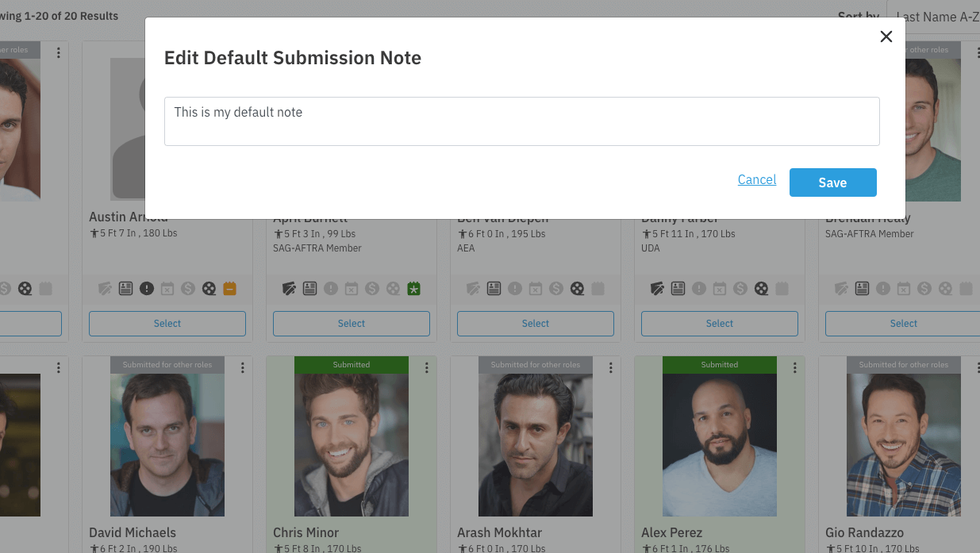Open the more options menu on Chris Minor's card

point(427,367)
